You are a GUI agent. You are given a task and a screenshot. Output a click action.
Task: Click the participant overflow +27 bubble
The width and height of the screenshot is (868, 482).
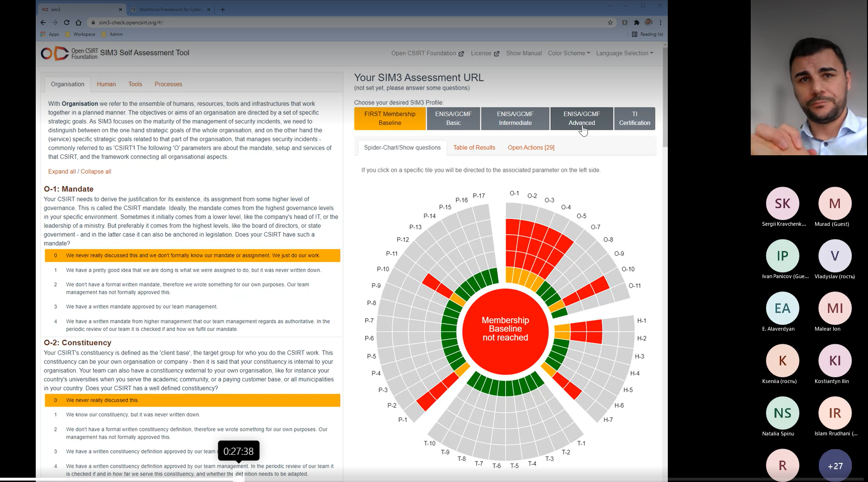[835, 465]
